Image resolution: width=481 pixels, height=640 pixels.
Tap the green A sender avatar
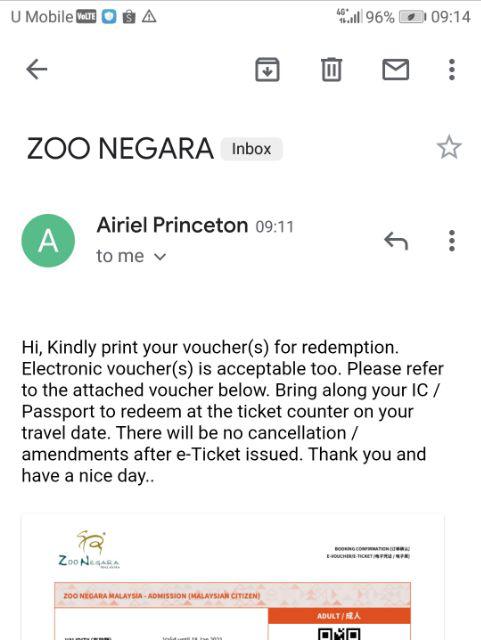point(48,240)
